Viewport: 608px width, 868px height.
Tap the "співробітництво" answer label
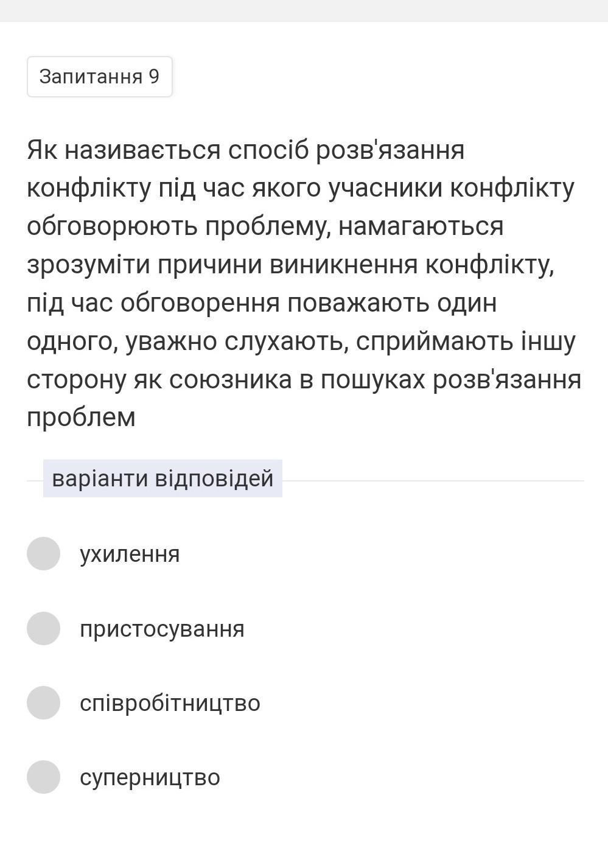point(170,703)
